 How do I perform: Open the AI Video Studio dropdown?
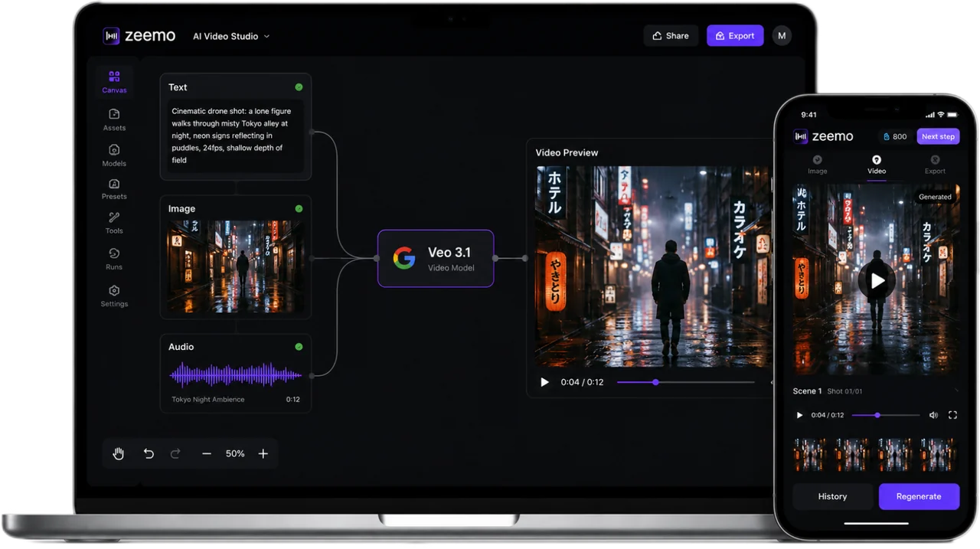[231, 36]
